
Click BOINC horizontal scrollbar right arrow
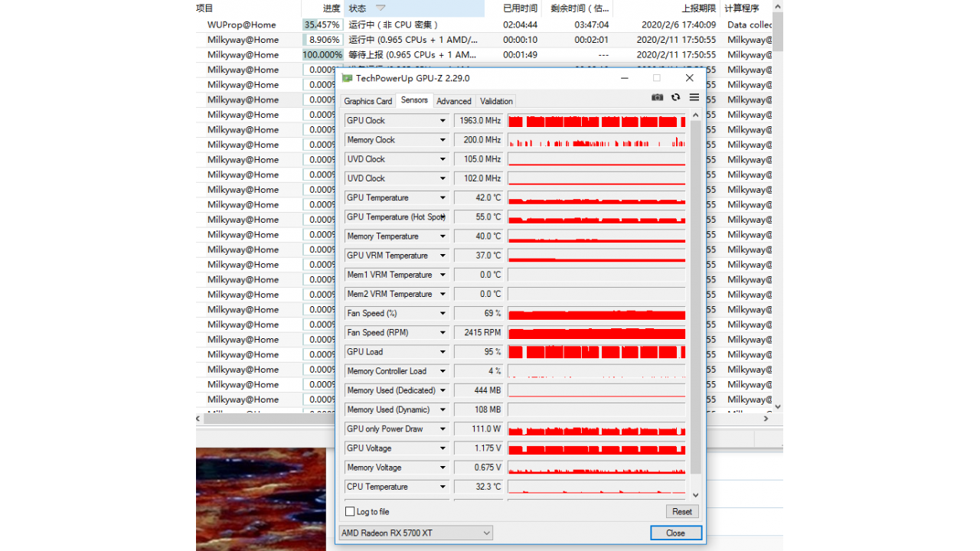[x=766, y=419]
